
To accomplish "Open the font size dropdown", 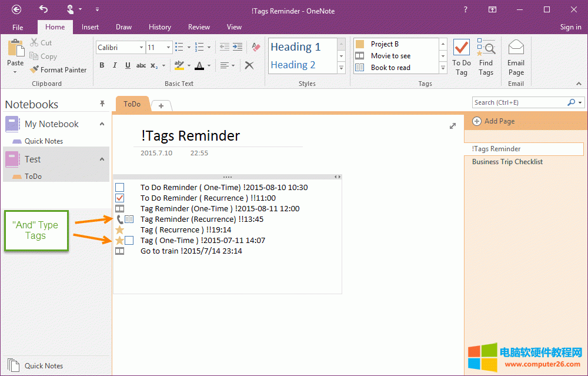I will (x=169, y=48).
